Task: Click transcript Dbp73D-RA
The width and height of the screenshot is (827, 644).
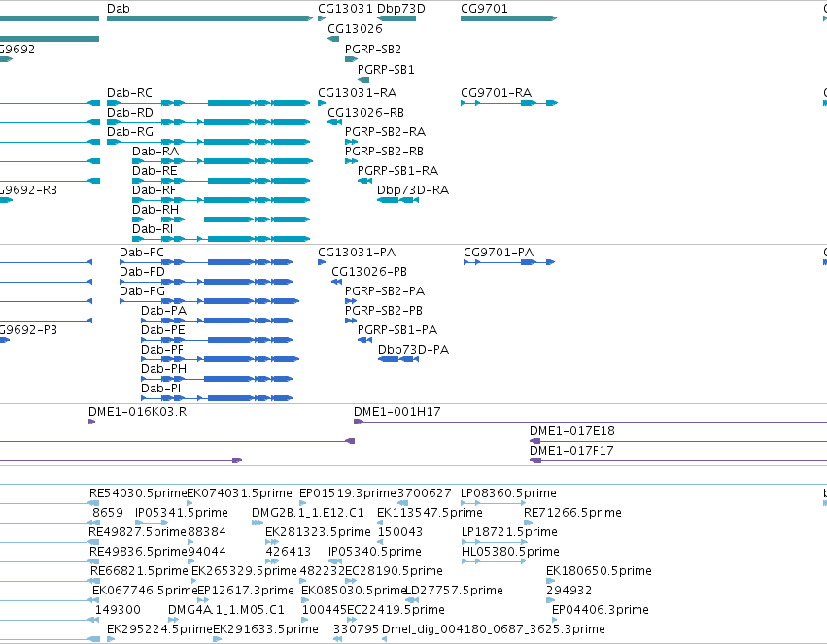Action: [x=397, y=200]
